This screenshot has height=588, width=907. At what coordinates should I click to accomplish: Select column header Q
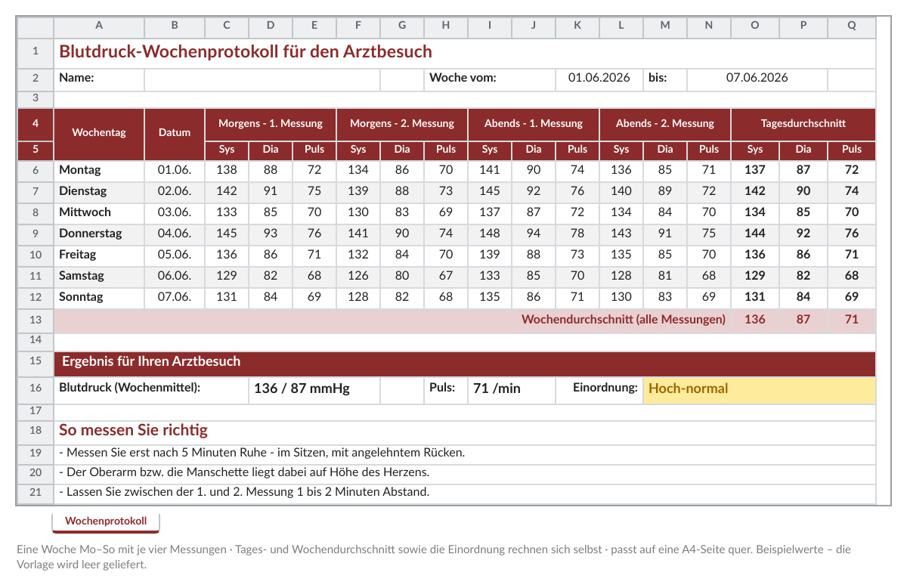tap(852, 26)
